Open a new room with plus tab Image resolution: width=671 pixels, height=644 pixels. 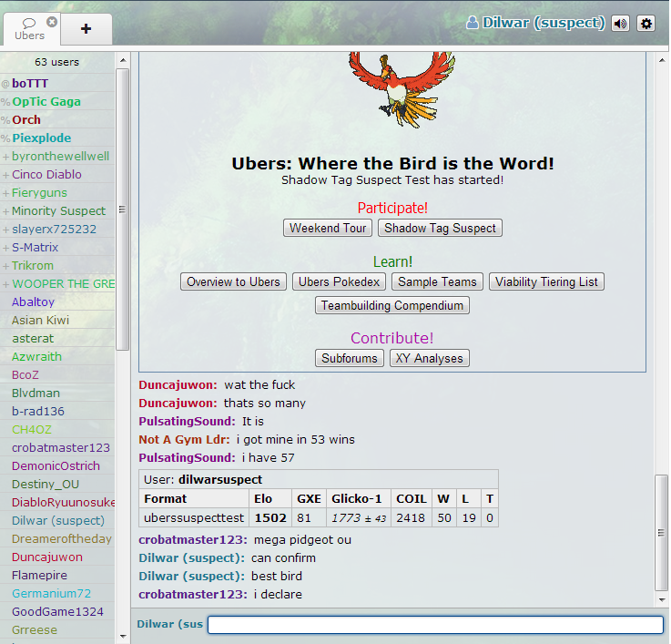click(x=86, y=29)
